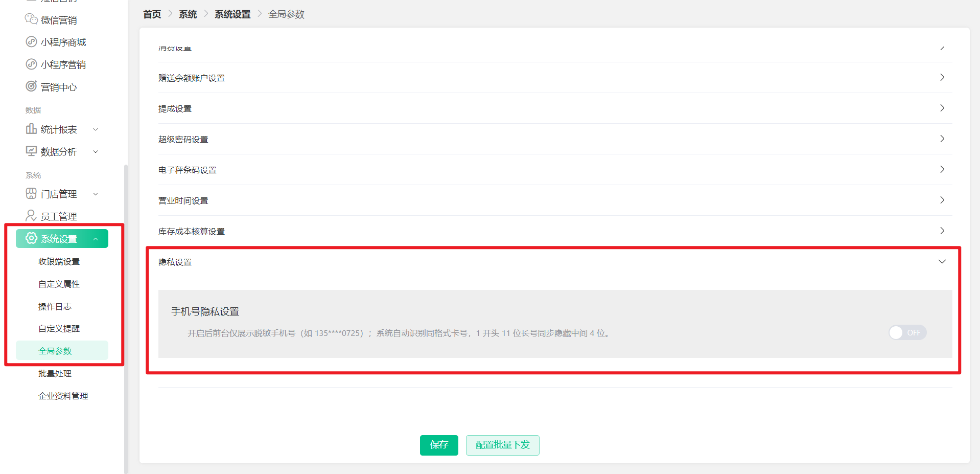Click the 小程序营销 icon in sidebar
This screenshot has width=980, height=474.
click(31, 64)
